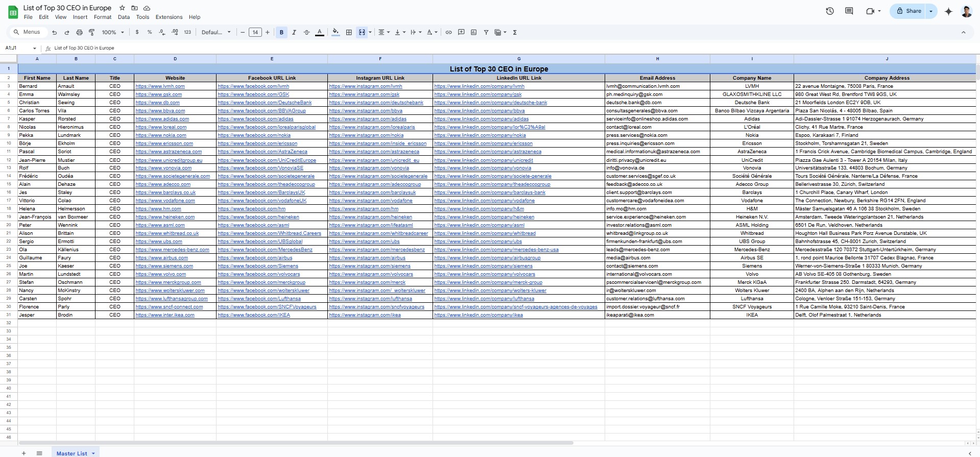Open the linkedin.com/company/adidas link
This screenshot has height=457, width=980.
click(x=481, y=119)
